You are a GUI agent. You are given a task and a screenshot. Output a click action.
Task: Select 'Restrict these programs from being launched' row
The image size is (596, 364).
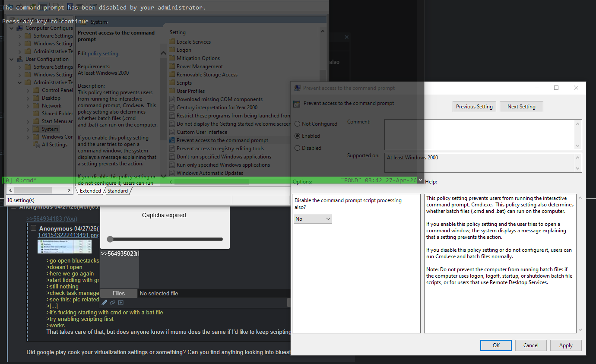(x=229, y=116)
